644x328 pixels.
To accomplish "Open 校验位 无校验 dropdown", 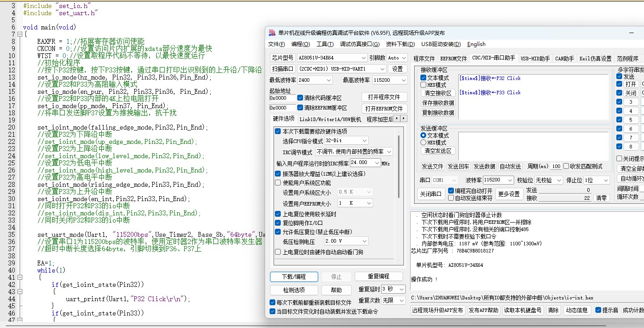I will click(548, 180).
